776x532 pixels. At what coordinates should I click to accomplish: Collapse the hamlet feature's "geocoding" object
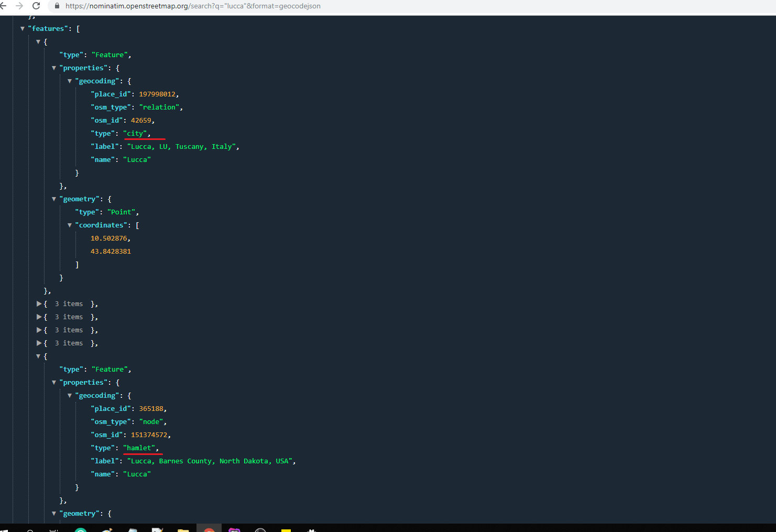[x=70, y=396]
